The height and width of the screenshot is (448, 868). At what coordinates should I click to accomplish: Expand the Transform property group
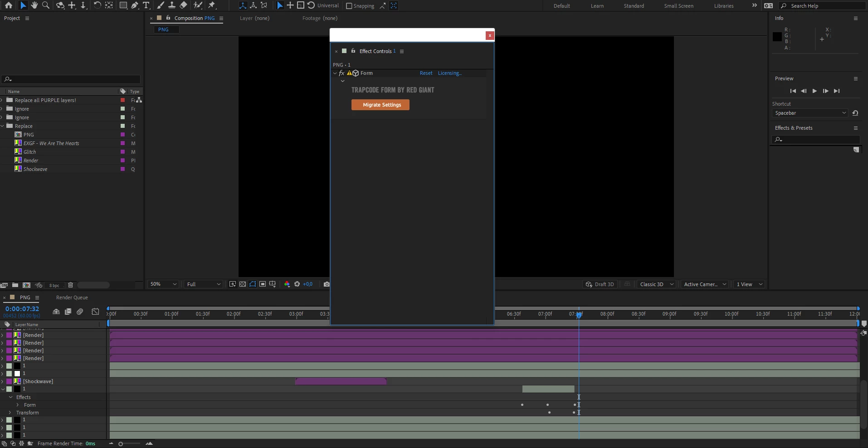click(10, 413)
